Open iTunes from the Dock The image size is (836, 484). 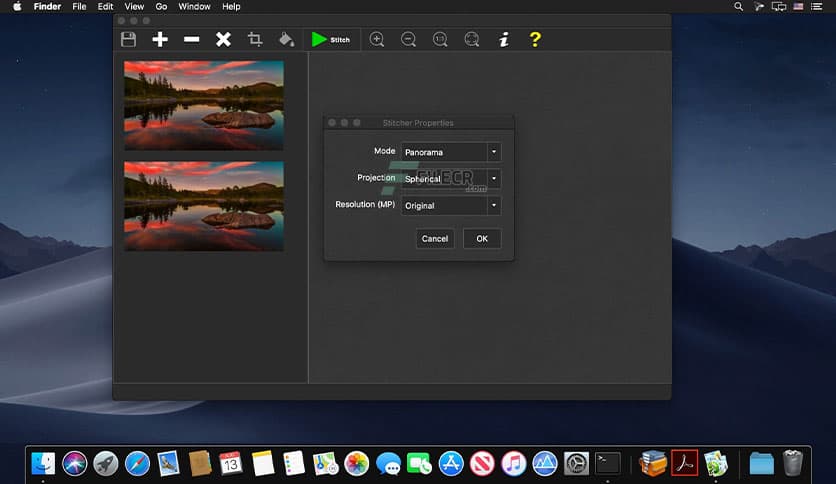pyautogui.click(x=513, y=463)
